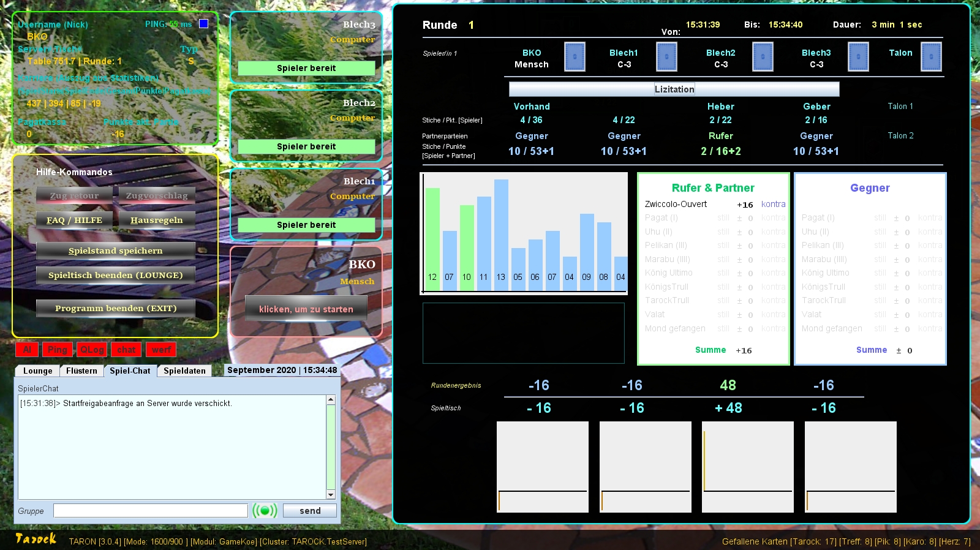Click the Zwiccolo-Ouvert entry

click(x=676, y=204)
